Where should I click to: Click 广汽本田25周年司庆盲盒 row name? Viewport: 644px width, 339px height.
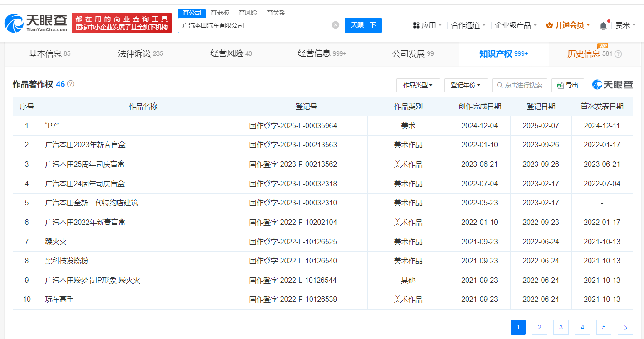(85, 164)
